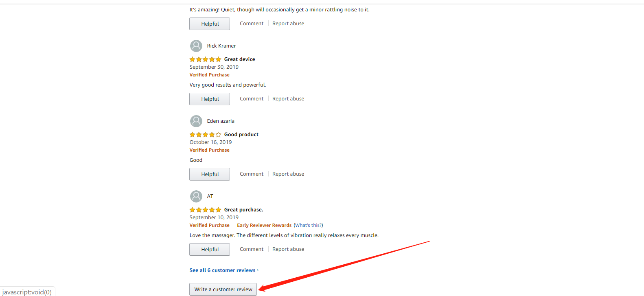Open Rick Kramer's profile name
Screen dimensions: 644x296
221,46
